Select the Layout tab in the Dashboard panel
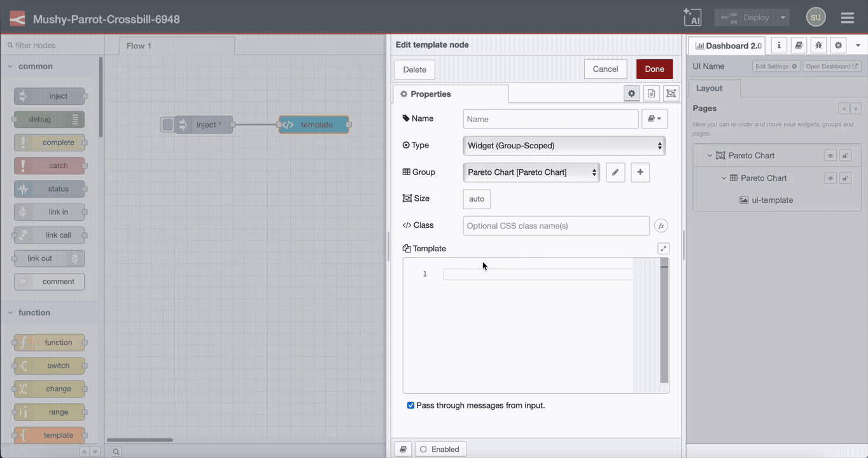The image size is (868, 458). point(709,88)
